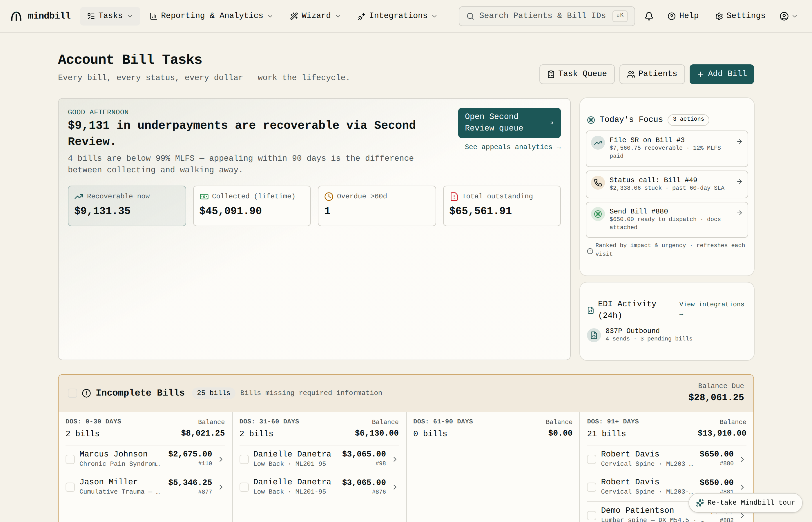
Task: Check Robert Davis bill #880
Action: click(591, 459)
